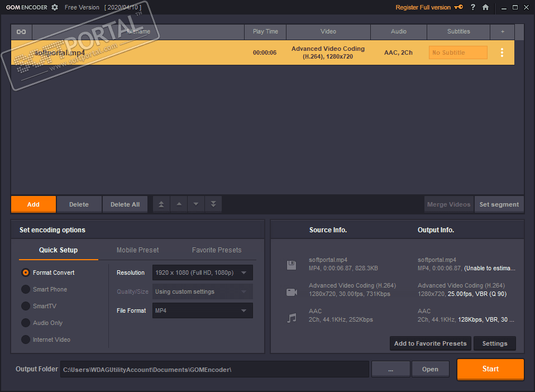Viewport: 535px width, 392px height.
Task: Select the softportal.mp4 row in file list
Action: click(262, 52)
